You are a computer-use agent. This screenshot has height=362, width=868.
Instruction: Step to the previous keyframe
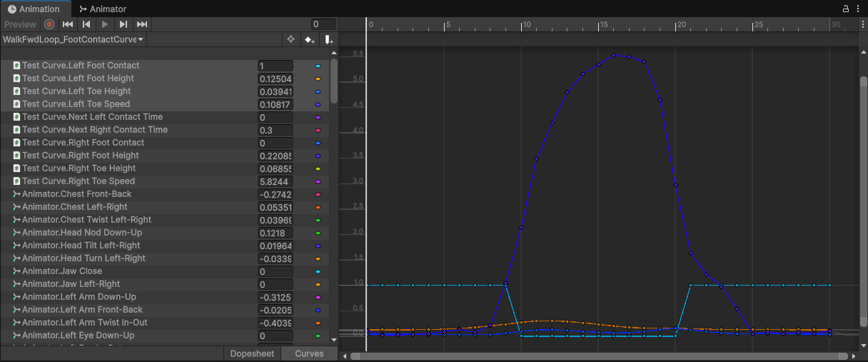[86, 24]
